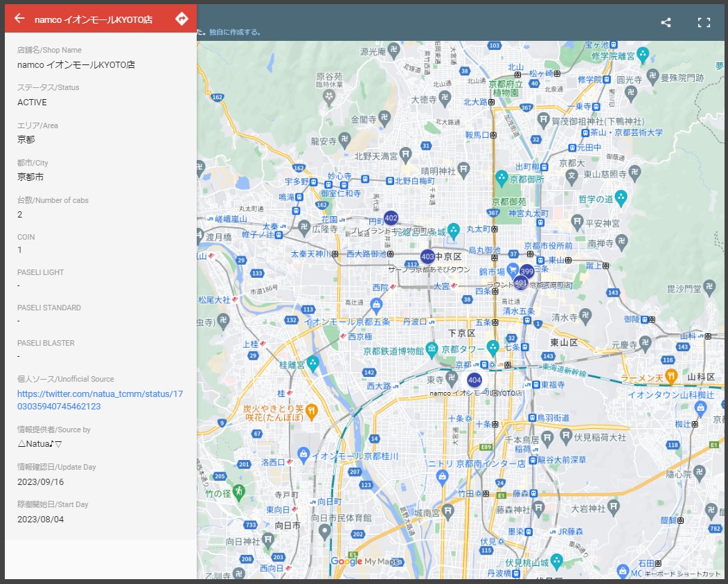Click the 哲学の道 landmark icon
The width and height of the screenshot is (728, 584).
point(621,199)
